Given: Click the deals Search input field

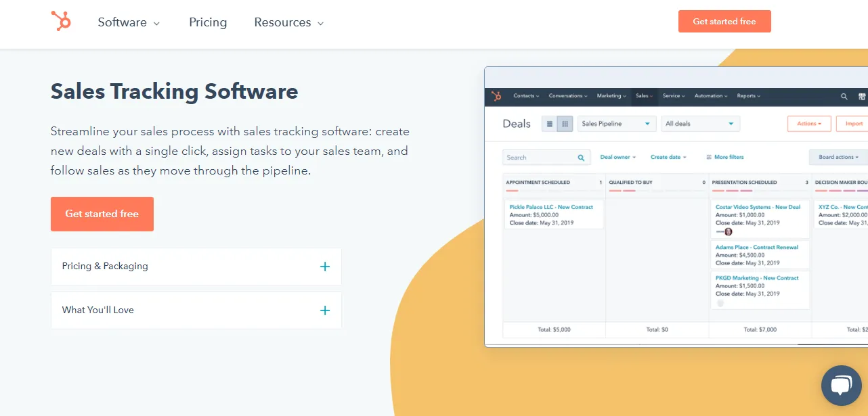Looking at the screenshot, I should pyautogui.click(x=545, y=158).
